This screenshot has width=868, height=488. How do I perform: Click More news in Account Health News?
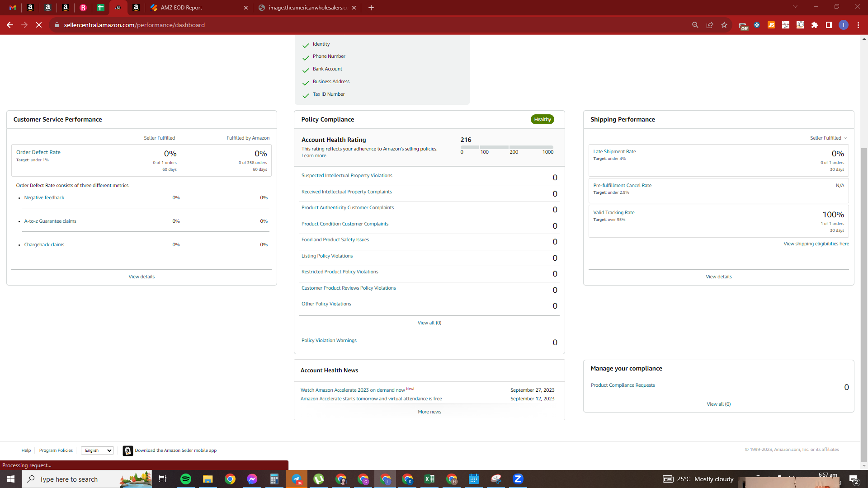pyautogui.click(x=429, y=412)
